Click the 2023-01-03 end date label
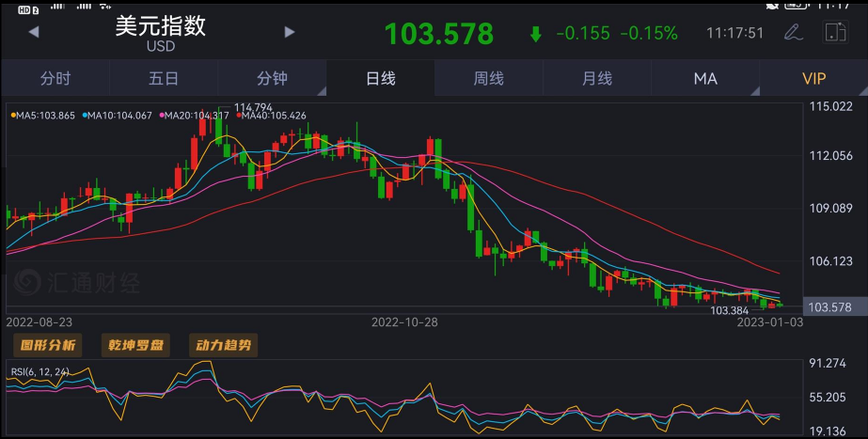The width and height of the screenshot is (868, 439). coord(769,322)
